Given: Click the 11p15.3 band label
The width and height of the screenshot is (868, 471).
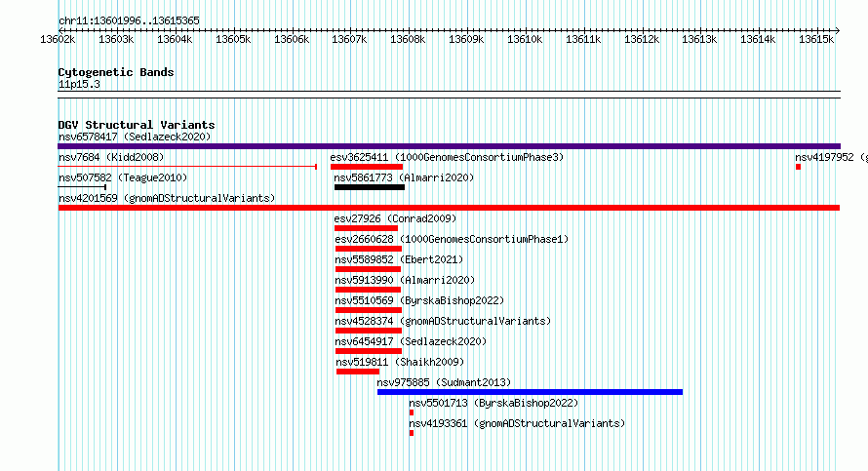Looking at the screenshot, I should coord(79,84).
